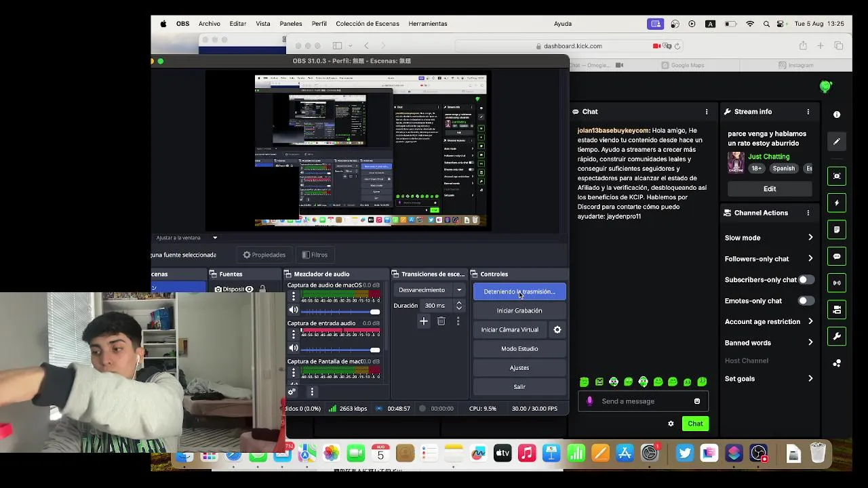Viewport: 868px width, 488px height.
Task: Click the pencil edit icon in sidebar
Action: point(837,142)
